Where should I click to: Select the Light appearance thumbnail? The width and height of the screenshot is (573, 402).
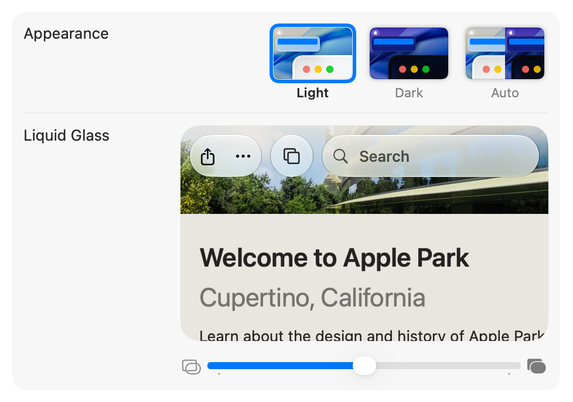point(313,53)
